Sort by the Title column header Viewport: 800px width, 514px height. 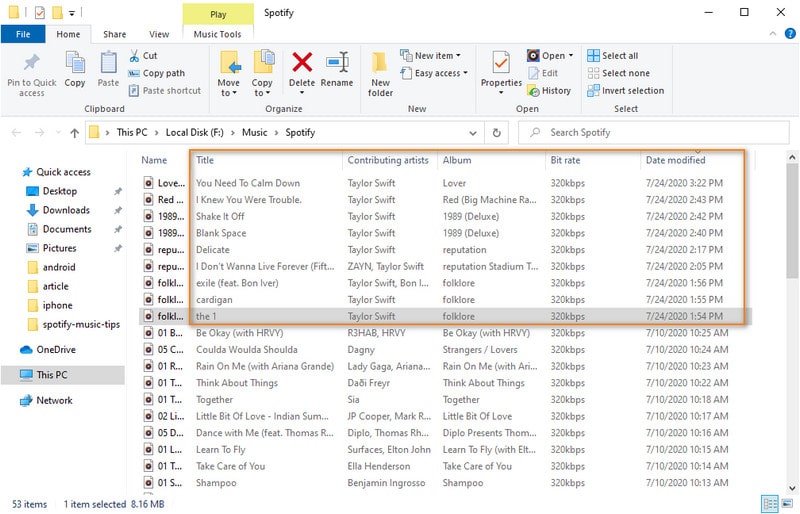[x=205, y=160]
